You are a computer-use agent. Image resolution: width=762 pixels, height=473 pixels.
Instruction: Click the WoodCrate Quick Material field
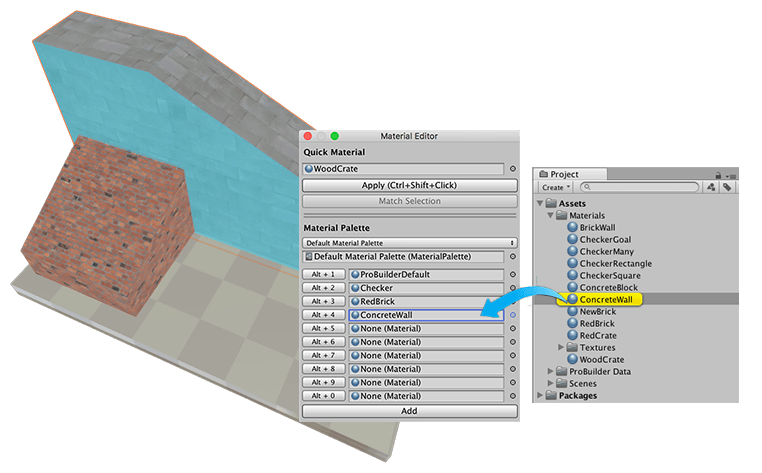(x=403, y=169)
